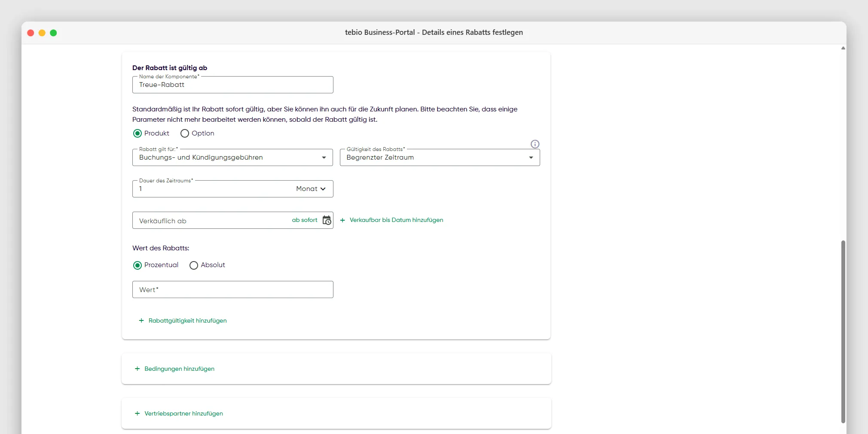Click the red close window button

pyautogui.click(x=31, y=33)
